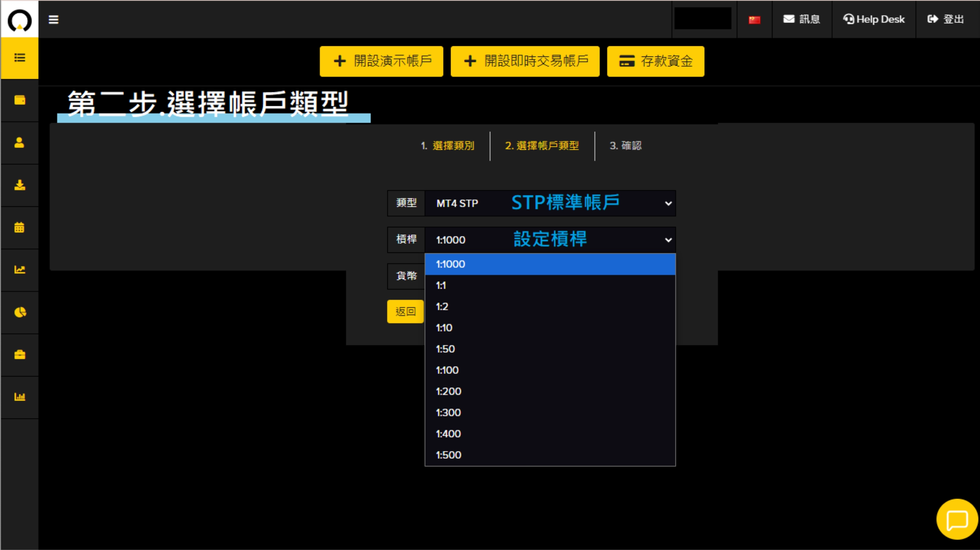Select leverage option 1:2
This screenshot has height=550, width=980.
pos(550,307)
